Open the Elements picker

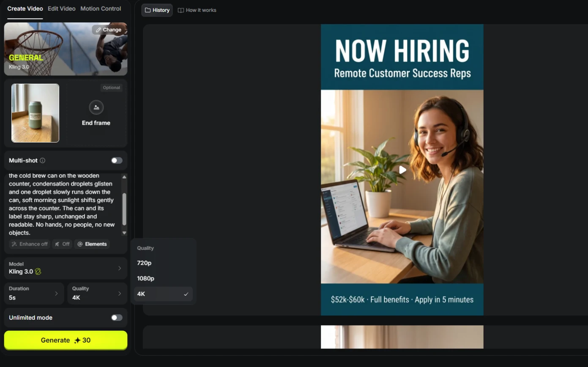click(x=92, y=244)
